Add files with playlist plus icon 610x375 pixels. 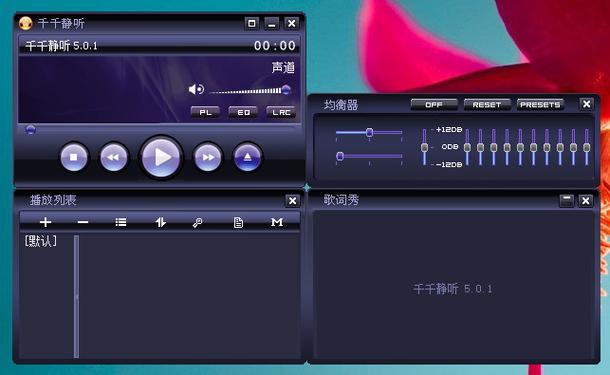pos(46,222)
